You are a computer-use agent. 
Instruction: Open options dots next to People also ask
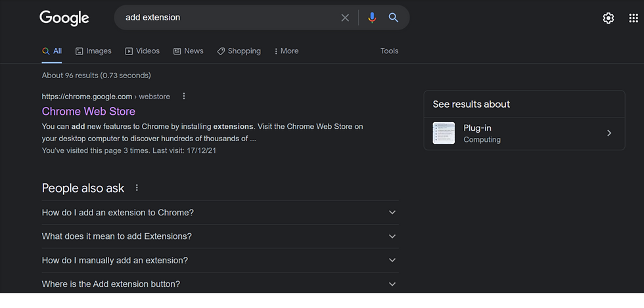point(137,188)
